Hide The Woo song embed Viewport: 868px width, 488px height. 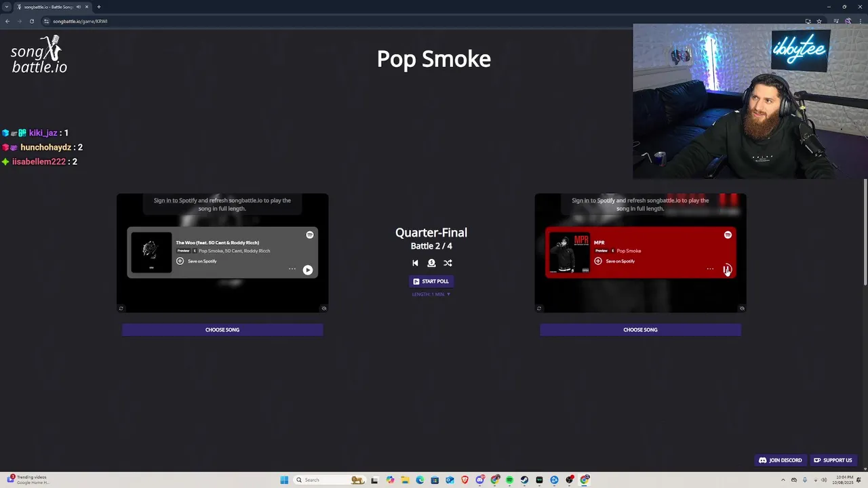tap(323, 308)
